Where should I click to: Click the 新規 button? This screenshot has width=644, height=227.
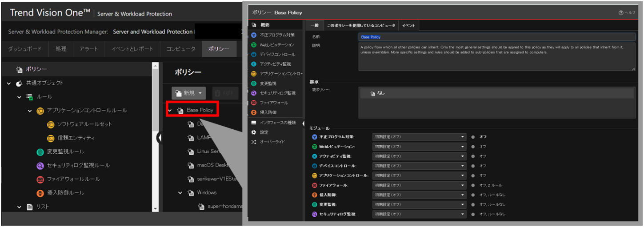pos(189,93)
